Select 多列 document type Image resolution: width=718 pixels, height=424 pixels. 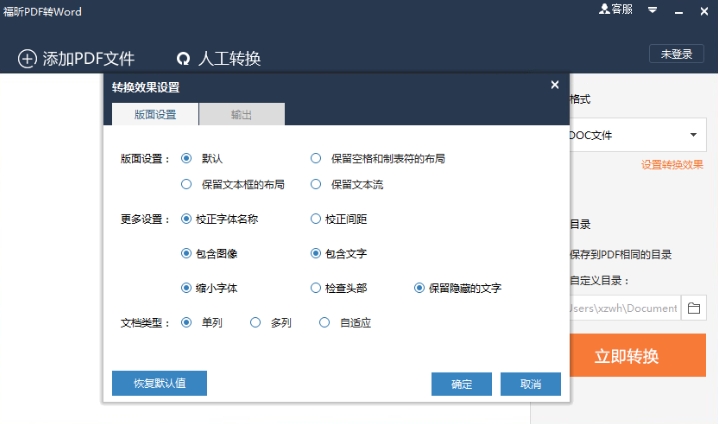click(x=255, y=322)
